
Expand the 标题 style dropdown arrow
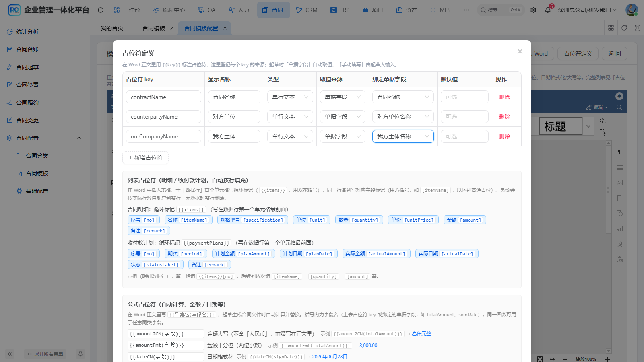[x=588, y=126]
